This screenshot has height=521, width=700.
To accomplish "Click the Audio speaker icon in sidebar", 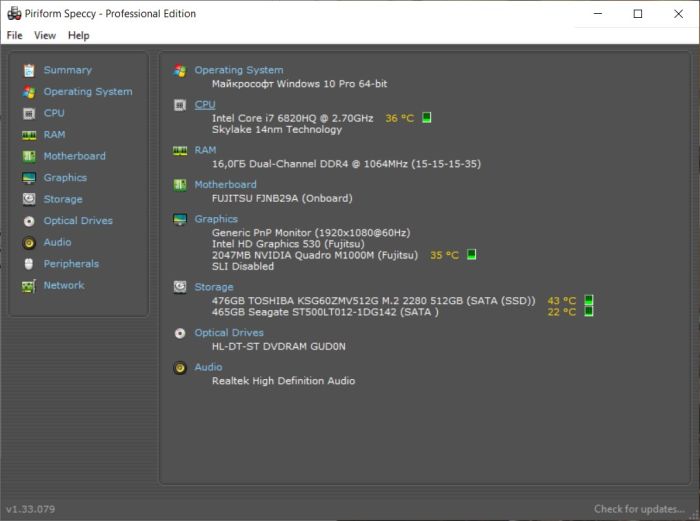I will (29, 242).
